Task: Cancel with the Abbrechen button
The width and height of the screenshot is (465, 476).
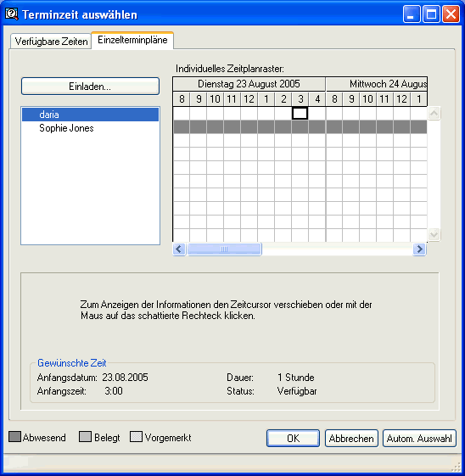Action: click(351, 438)
